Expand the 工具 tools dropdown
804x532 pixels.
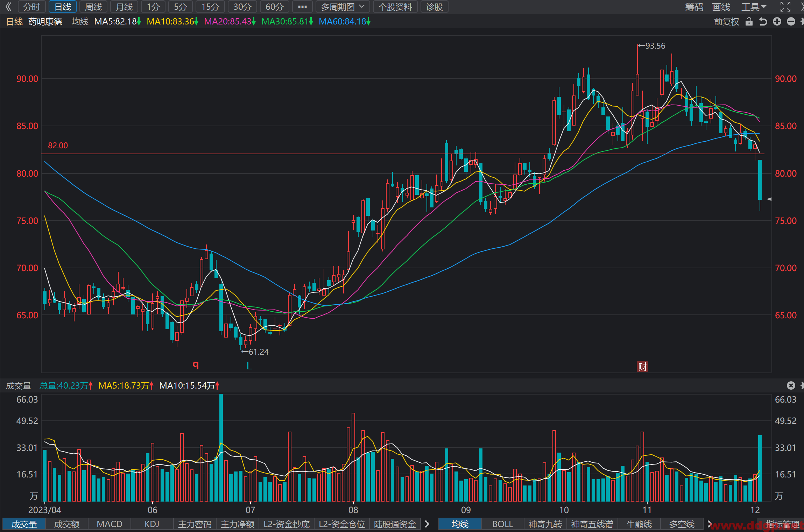(754, 7)
